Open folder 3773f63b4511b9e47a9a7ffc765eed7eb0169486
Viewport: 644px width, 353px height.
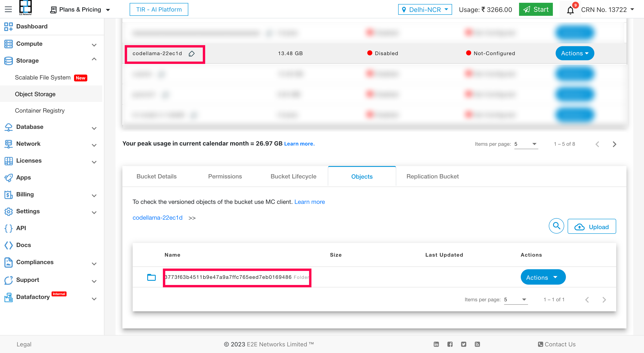point(228,277)
